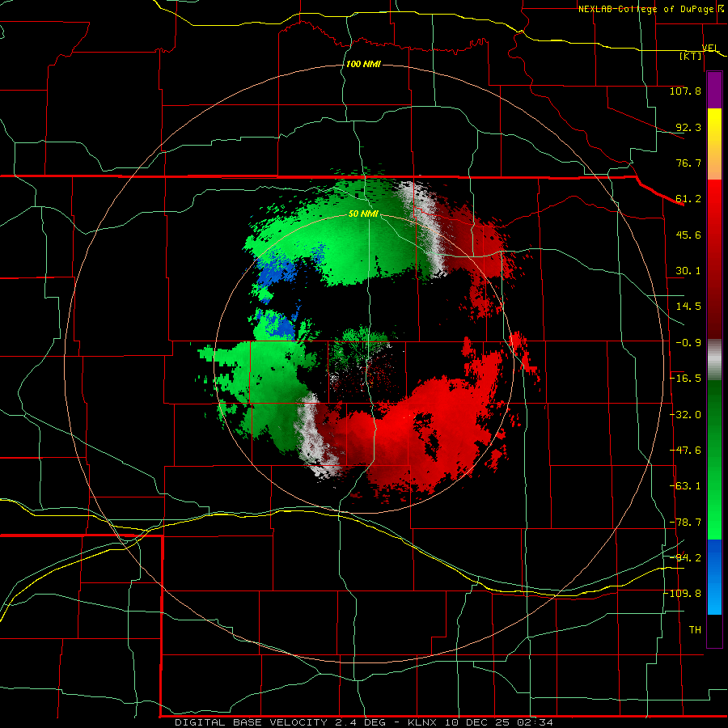
Task: Click the 92.3 legend value
Action: pyautogui.click(x=688, y=127)
